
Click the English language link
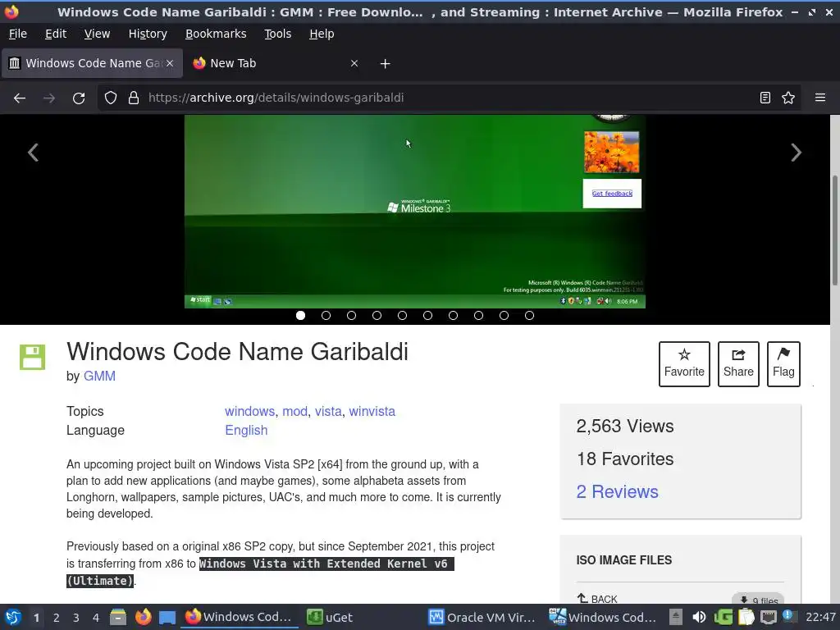pyautogui.click(x=246, y=430)
